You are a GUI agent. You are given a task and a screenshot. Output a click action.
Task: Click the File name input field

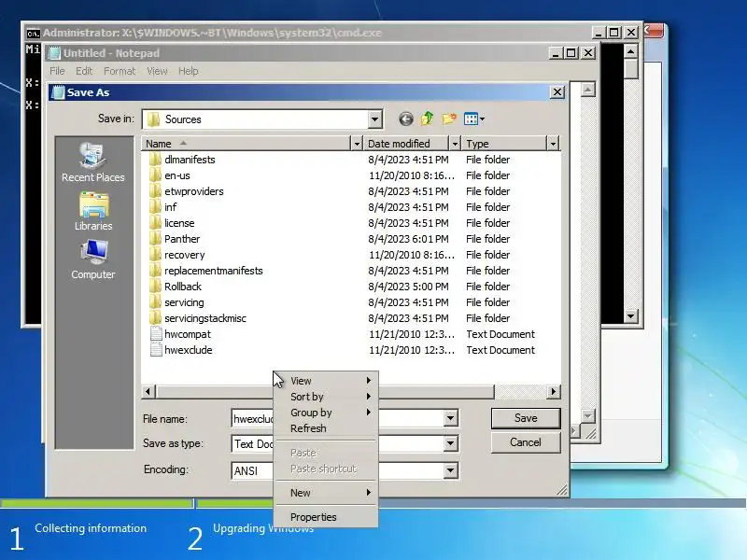[337, 418]
